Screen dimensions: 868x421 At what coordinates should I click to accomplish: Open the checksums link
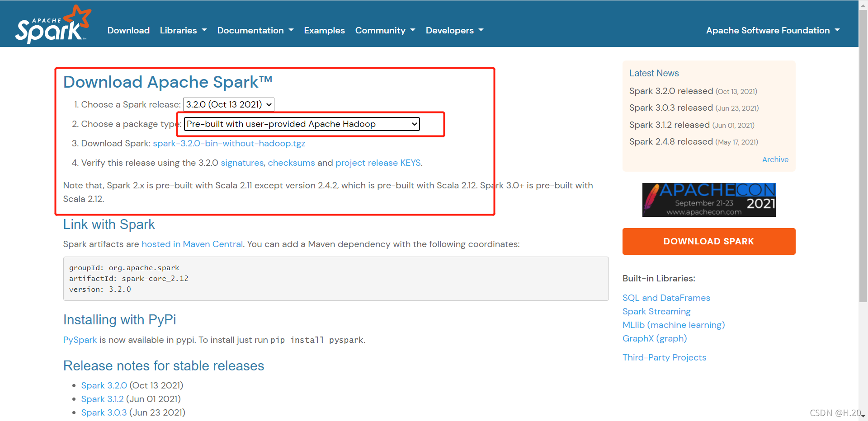point(291,163)
